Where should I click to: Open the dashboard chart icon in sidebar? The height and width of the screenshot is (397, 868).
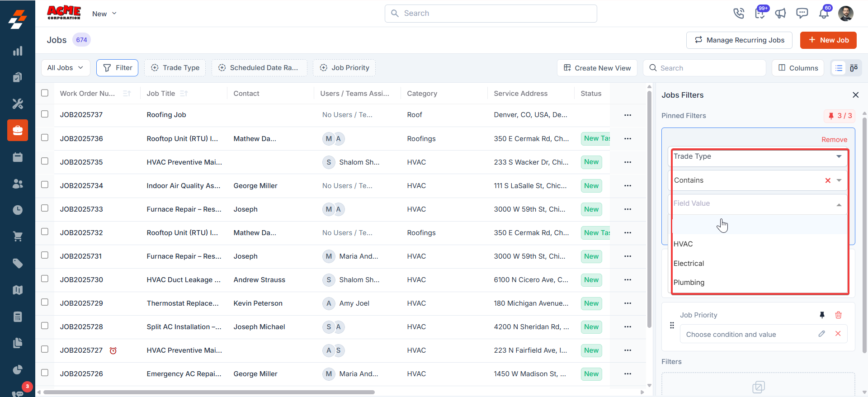pos(18,51)
